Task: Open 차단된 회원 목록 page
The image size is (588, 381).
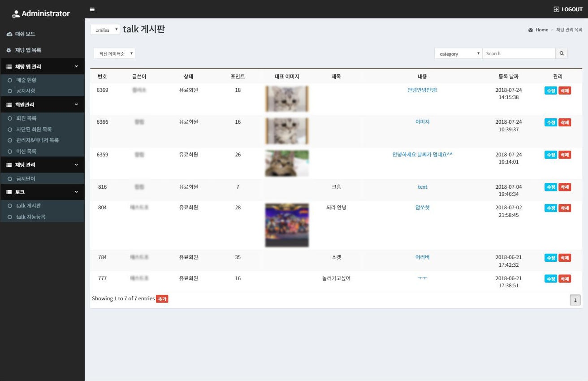Action: 34,129
